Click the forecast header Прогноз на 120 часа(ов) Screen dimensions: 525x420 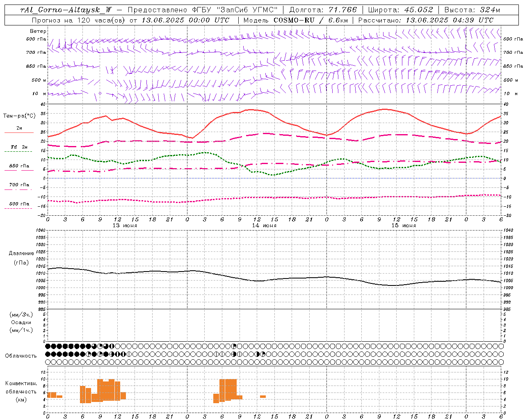pyautogui.click(x=79, y=20)
